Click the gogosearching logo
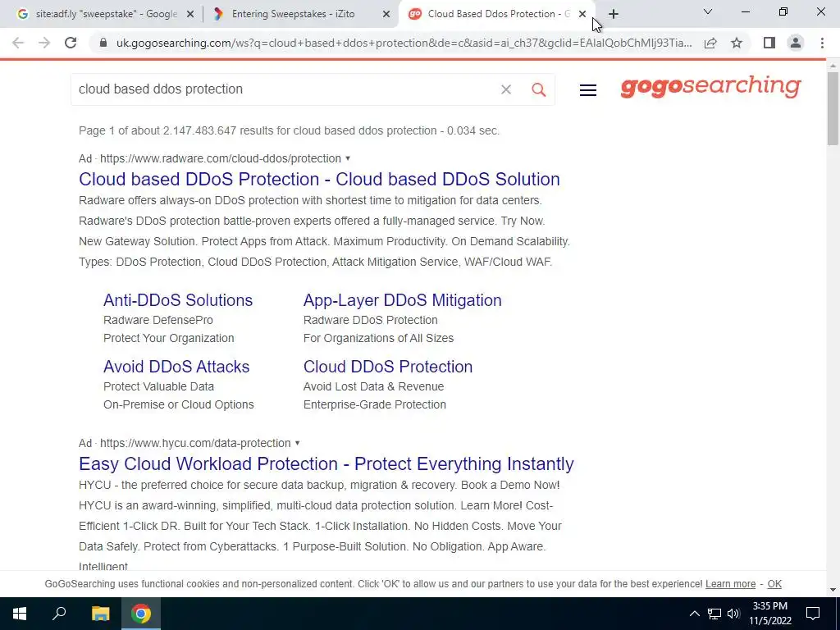This screenshot has width=840, height=630. click(x=710, y=87)
